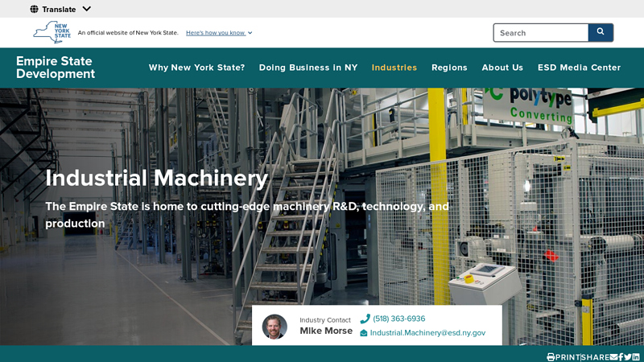Click 'An official website of New York State' text
This screenshot has height=362, width=644.
(128, 33)
